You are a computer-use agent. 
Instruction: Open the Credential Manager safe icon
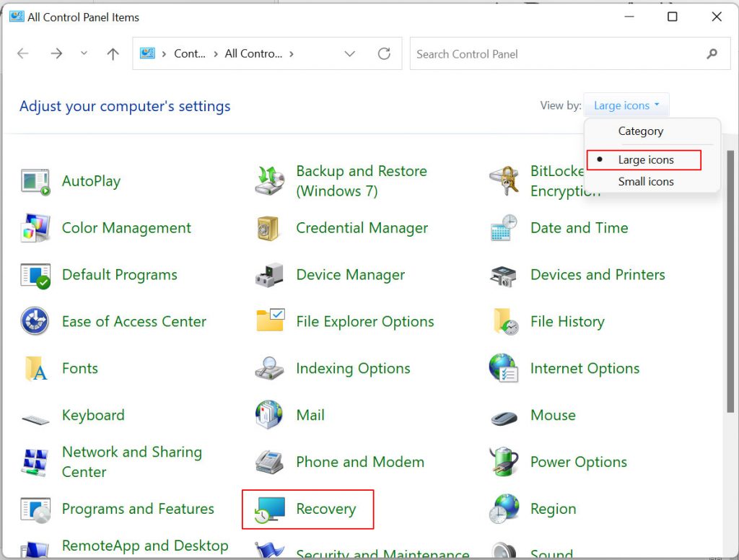pyautogui.click(x=268, y=228)
